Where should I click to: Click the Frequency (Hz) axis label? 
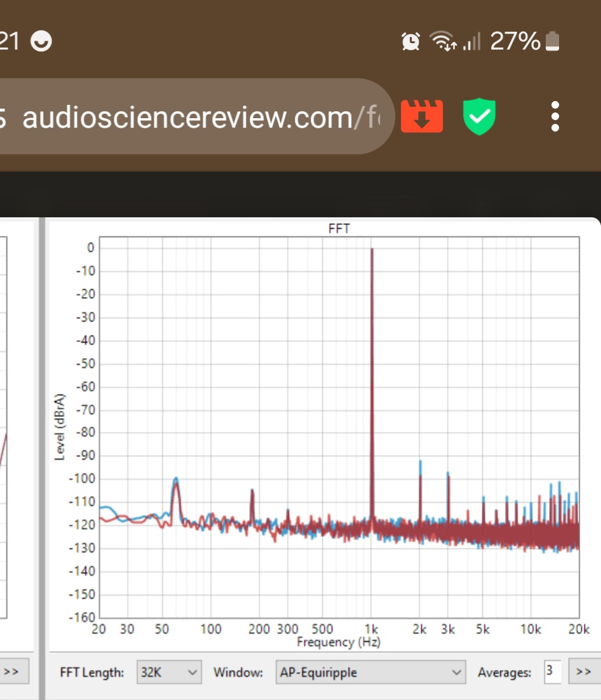pos(339,642)
